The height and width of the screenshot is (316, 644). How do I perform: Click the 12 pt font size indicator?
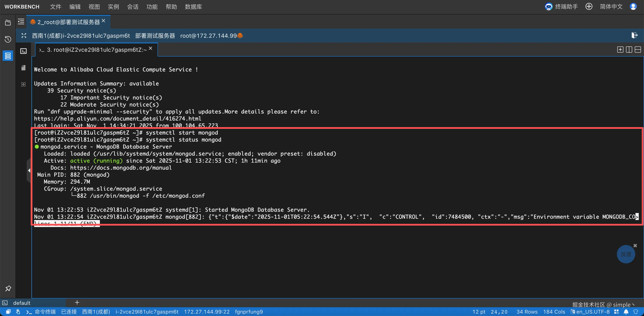479,312
